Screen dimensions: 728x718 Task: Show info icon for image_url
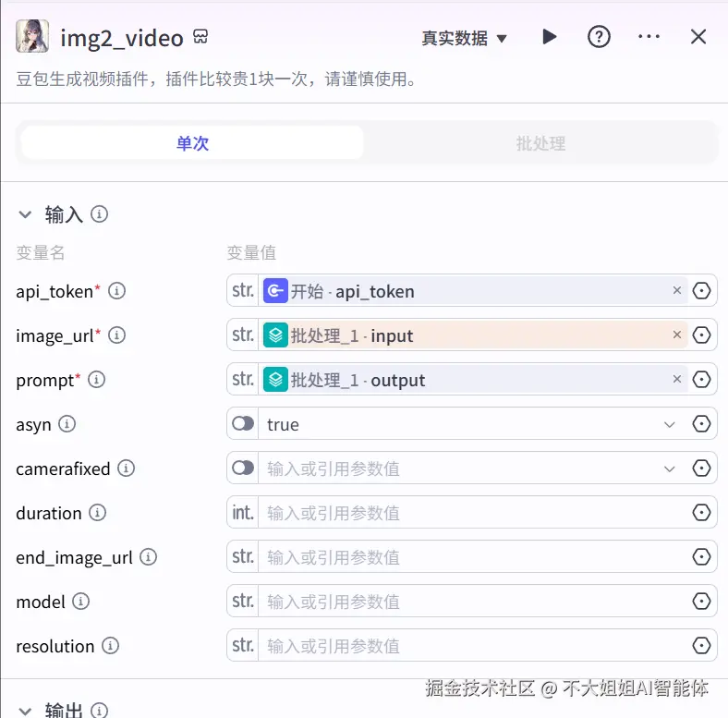click(117, 335)
